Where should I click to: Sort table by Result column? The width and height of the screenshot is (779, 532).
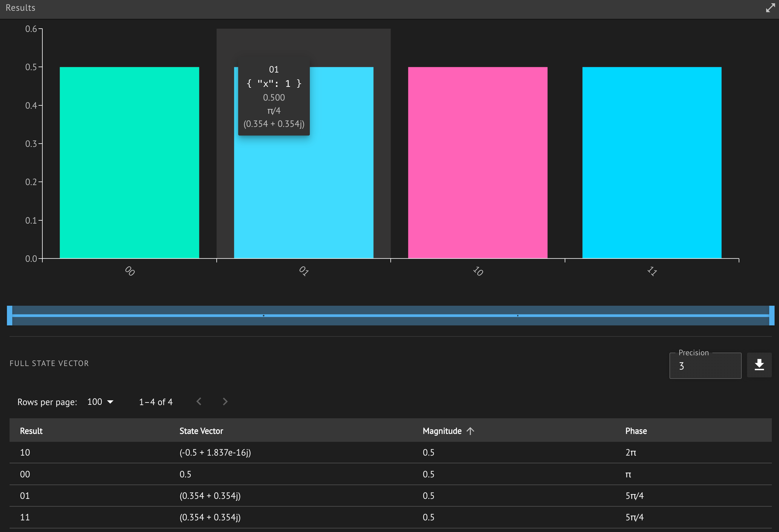31,431
